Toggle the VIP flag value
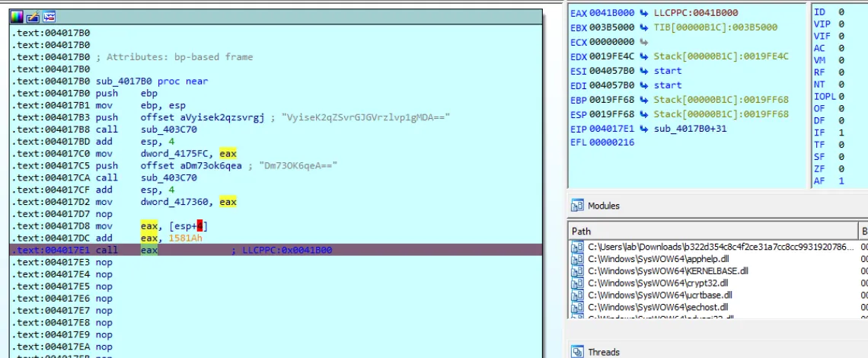 pos(841,24)
